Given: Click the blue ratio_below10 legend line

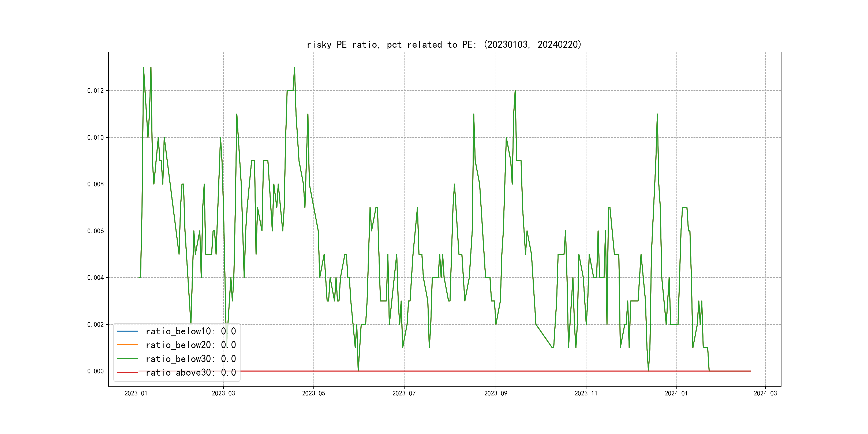Looking at the screenshot, I should pos(127,331).
